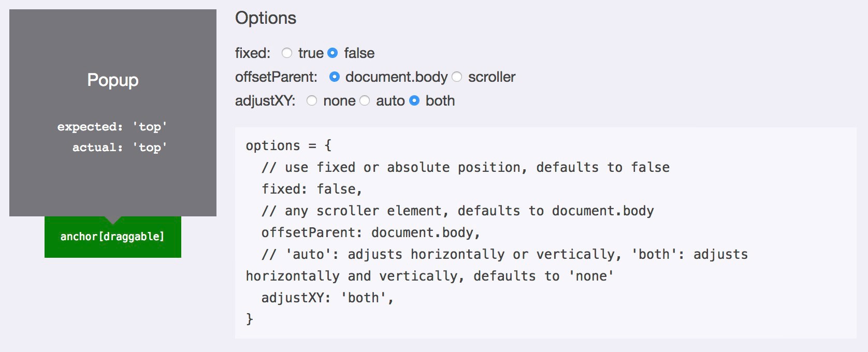Click the Popup title text

point(113,80)
